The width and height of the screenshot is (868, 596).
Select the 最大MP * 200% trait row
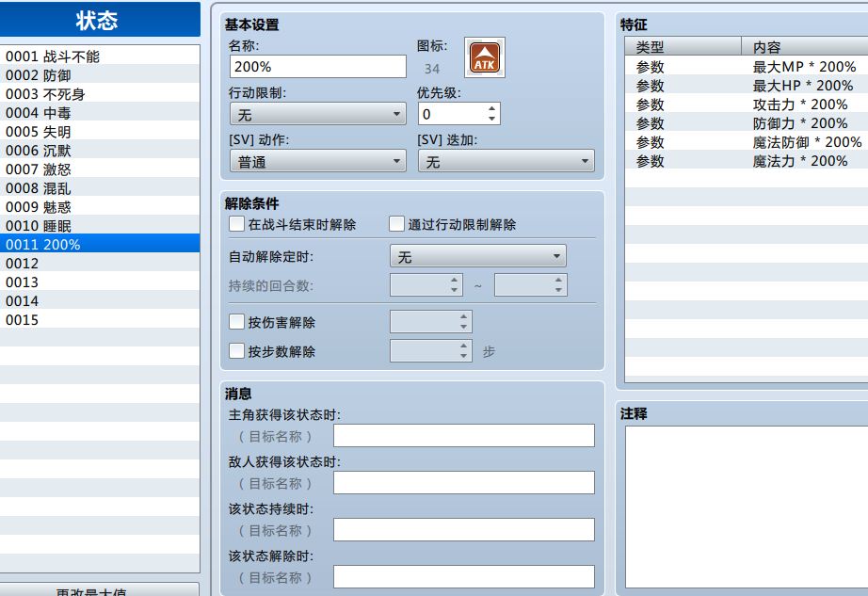pyautogui.click(x=747, y=67)
